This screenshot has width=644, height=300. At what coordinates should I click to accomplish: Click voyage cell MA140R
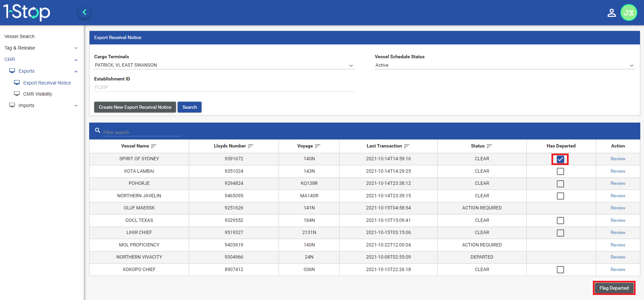point(309,196)
